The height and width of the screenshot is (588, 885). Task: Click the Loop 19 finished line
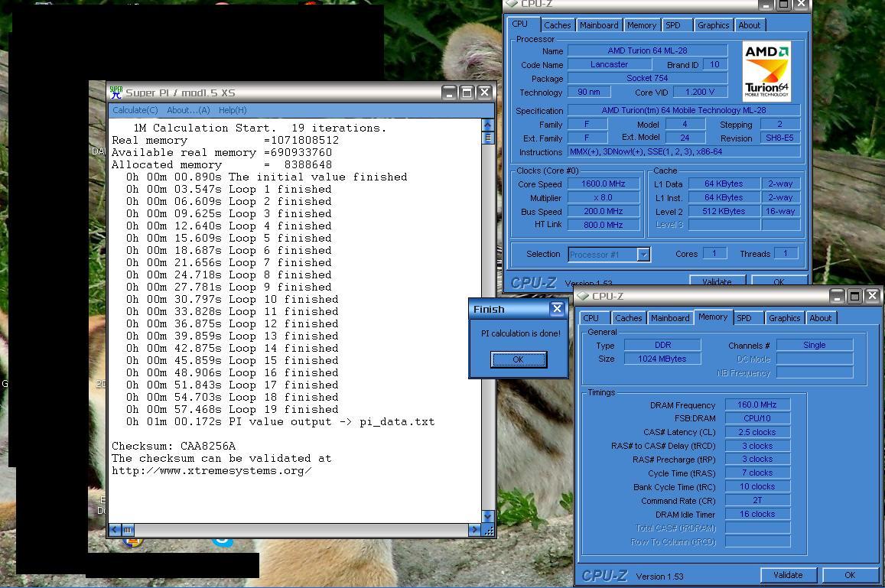(232, 410)
